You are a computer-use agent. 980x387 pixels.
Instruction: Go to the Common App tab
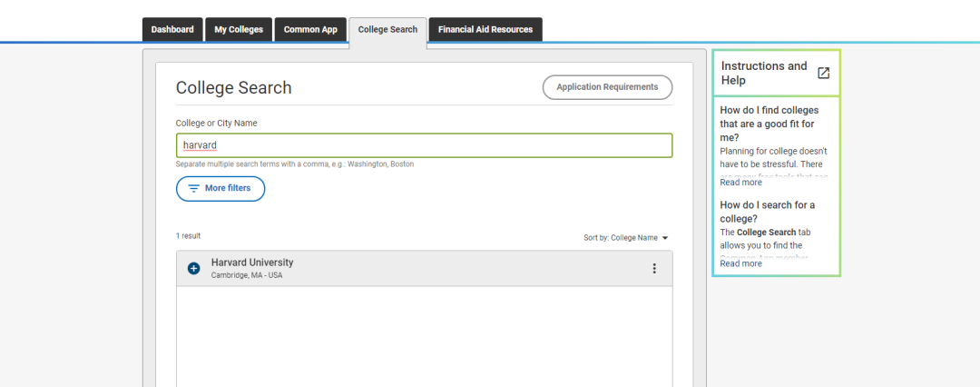click(x=310, y=30)
